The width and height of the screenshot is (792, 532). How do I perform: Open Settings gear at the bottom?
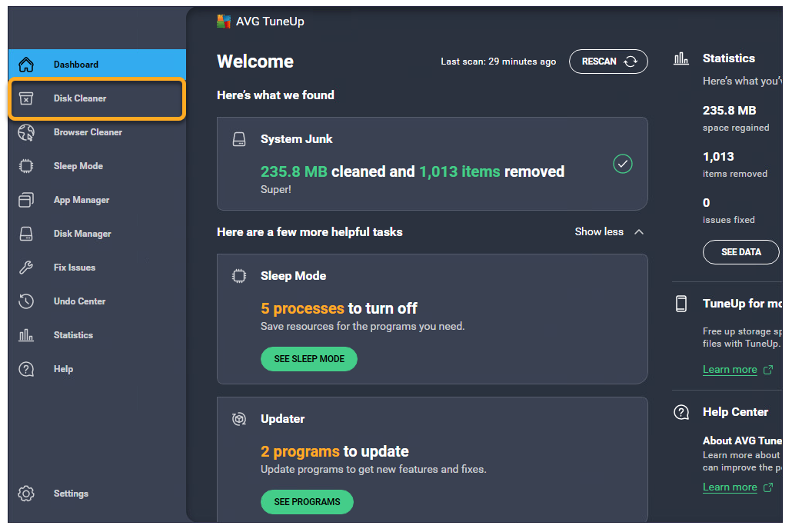coord(26,494)
